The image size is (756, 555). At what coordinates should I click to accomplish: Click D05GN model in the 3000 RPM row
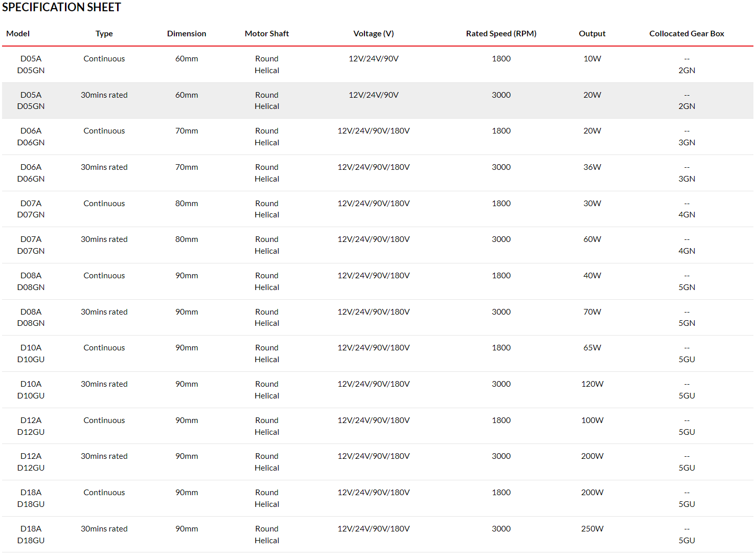coord(31,106)
